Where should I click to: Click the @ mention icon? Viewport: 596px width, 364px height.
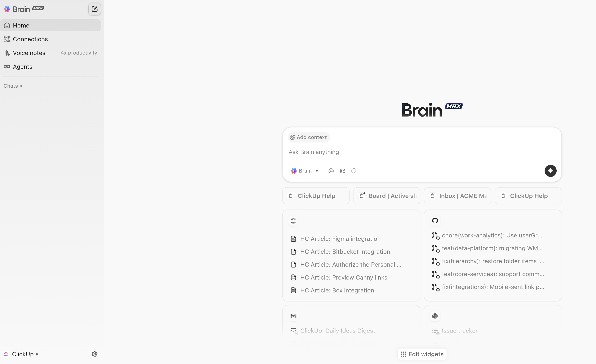(331, 171)
